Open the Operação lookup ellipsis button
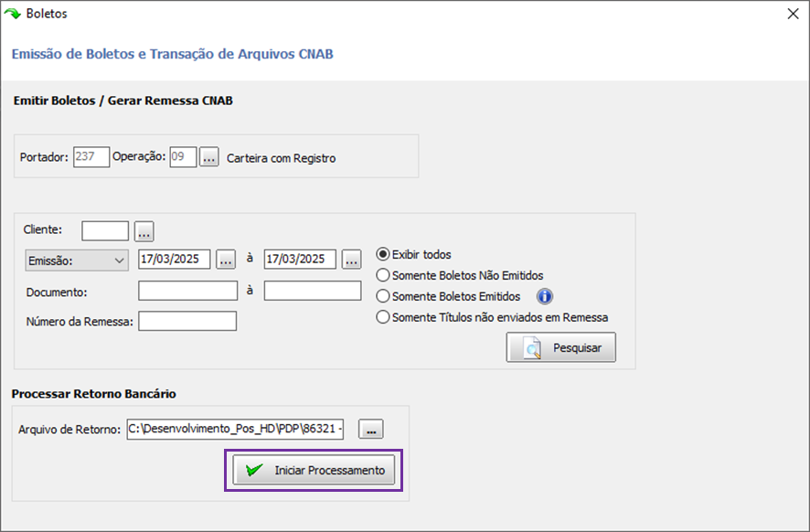This screenshot has width=810, height=532. 209,157
